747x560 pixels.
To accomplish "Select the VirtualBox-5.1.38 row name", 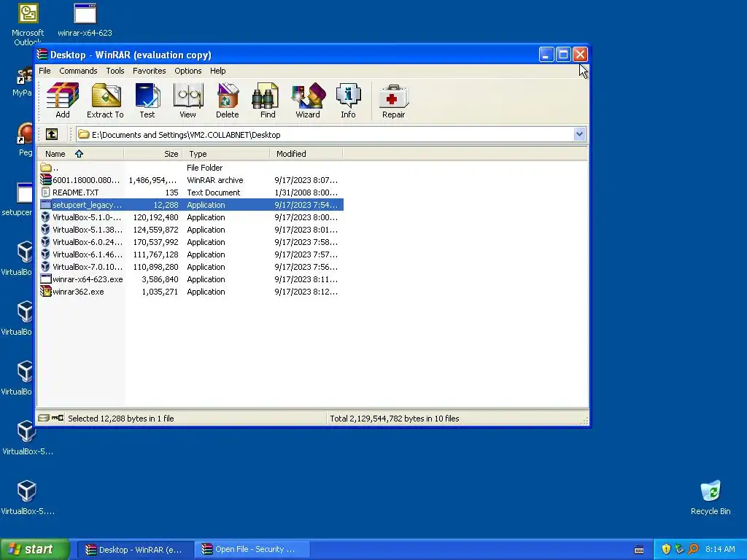I will [88, 230].
